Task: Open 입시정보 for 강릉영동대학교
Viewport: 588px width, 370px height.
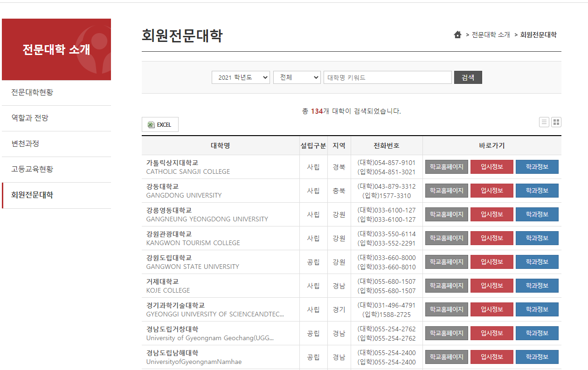Action: pyautogui.click(x=491, y=214)
